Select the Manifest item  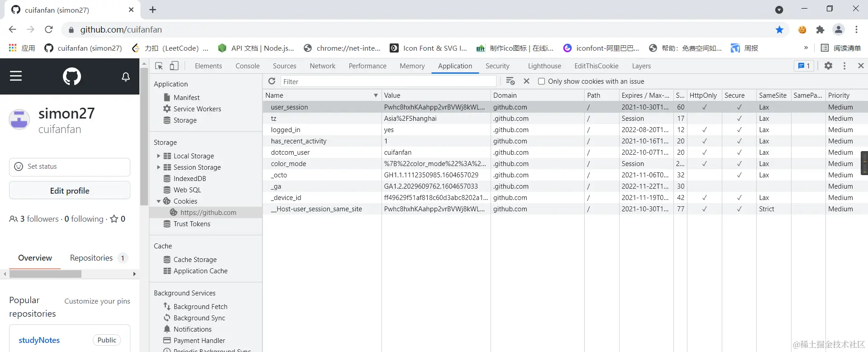pyautogui.click(x=186, y=98)
